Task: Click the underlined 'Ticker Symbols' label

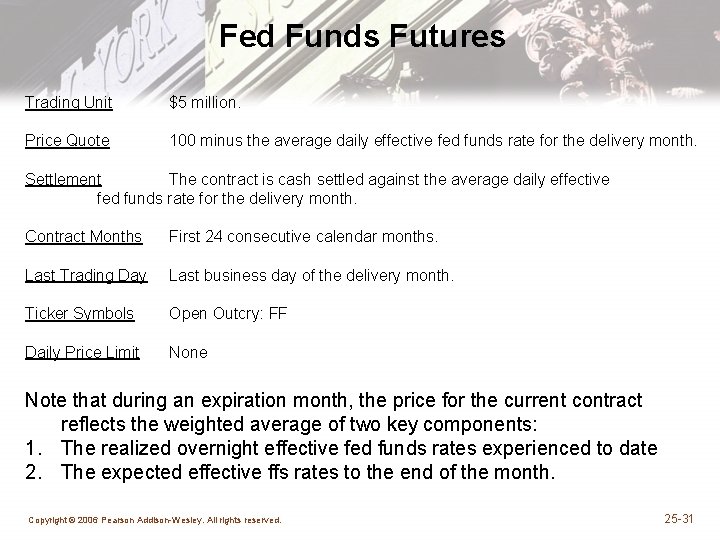Action: [79, 314]
